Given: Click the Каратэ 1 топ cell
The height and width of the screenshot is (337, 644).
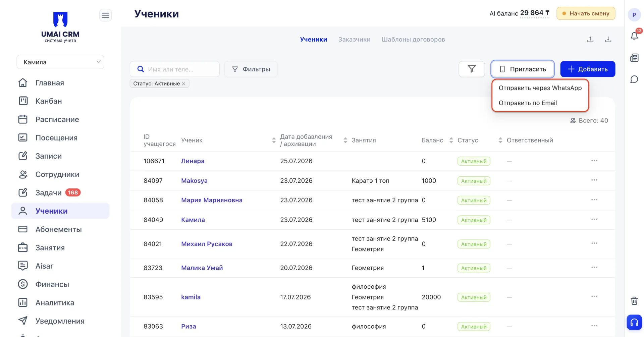Looking at the screenshot, I should 370,181.
